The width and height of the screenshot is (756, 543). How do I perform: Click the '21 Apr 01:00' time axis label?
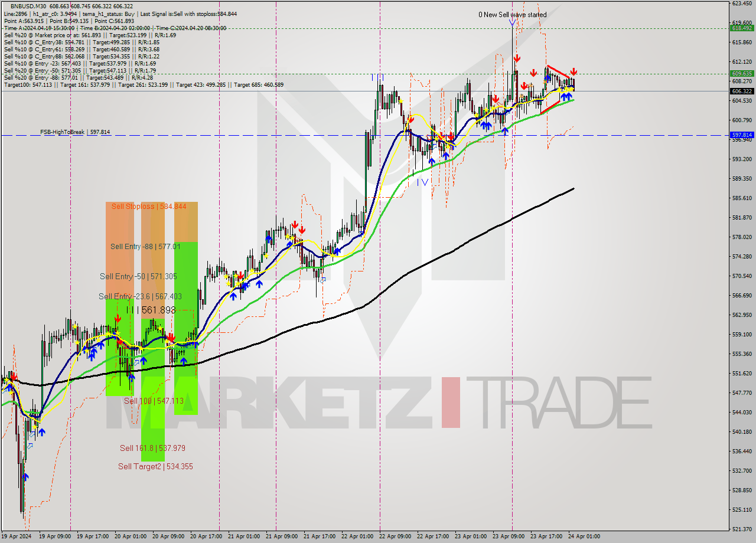pos(243,537)
